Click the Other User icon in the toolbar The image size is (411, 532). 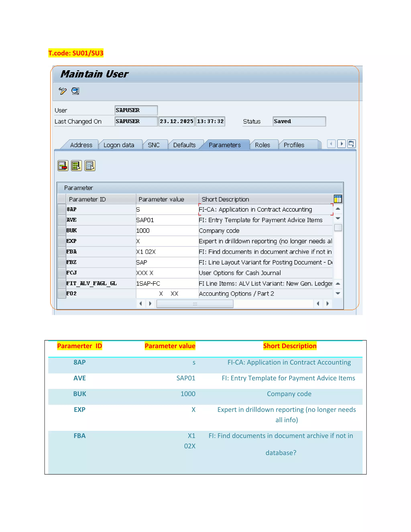pos(75,91)
